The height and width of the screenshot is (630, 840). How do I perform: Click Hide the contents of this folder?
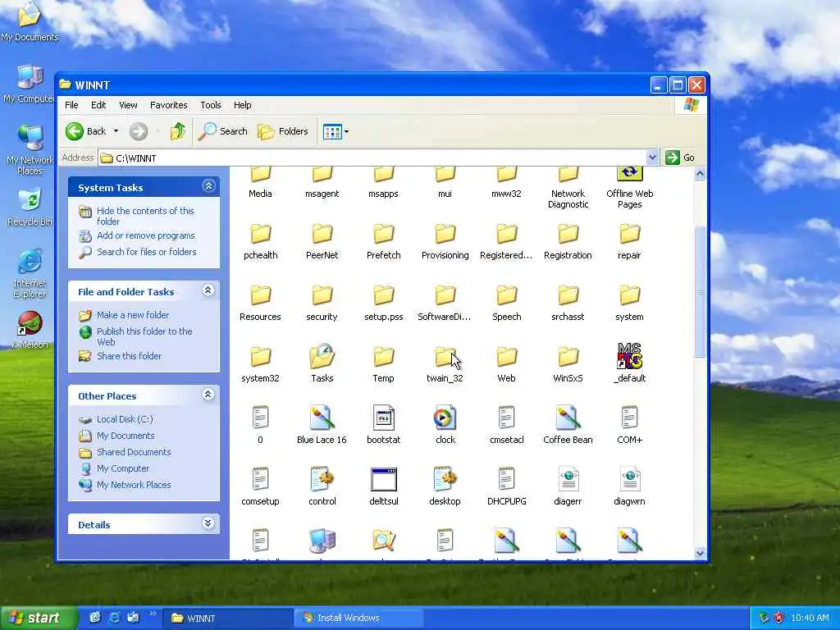(x=145, y=216)
